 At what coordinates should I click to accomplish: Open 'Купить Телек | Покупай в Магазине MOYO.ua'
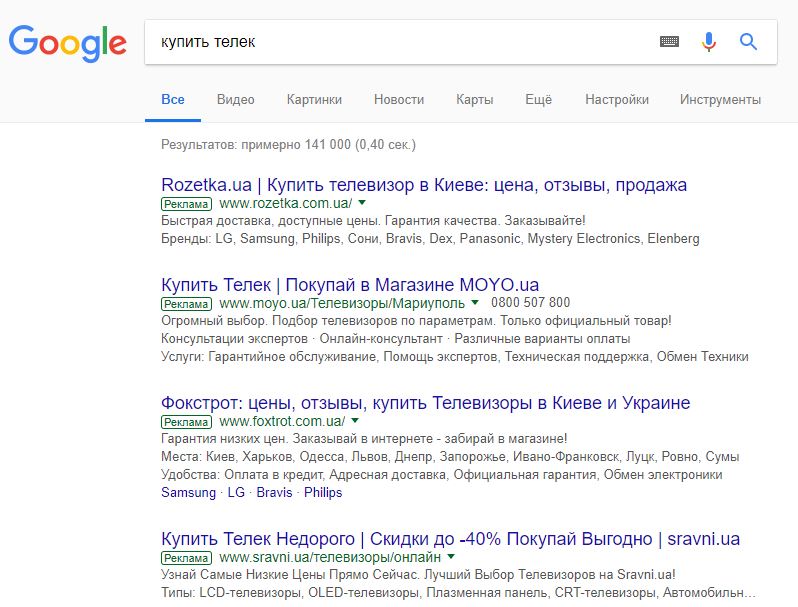point(350,285)
